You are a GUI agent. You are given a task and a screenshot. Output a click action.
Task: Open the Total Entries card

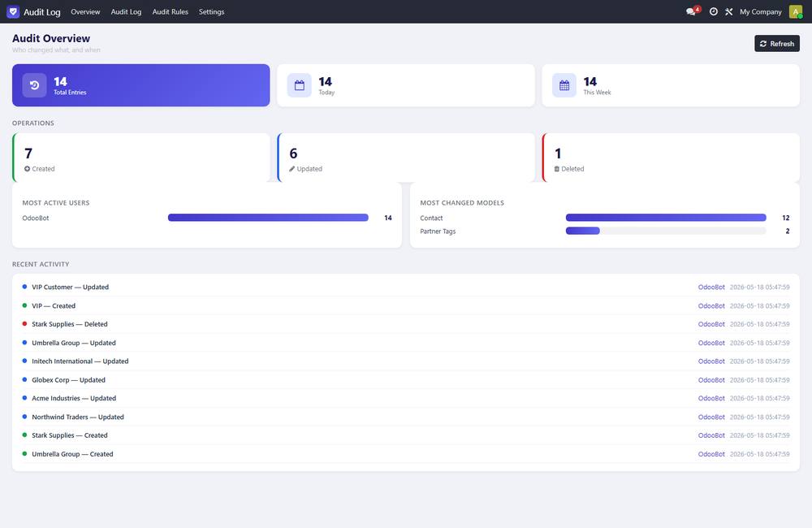point(140,85)
